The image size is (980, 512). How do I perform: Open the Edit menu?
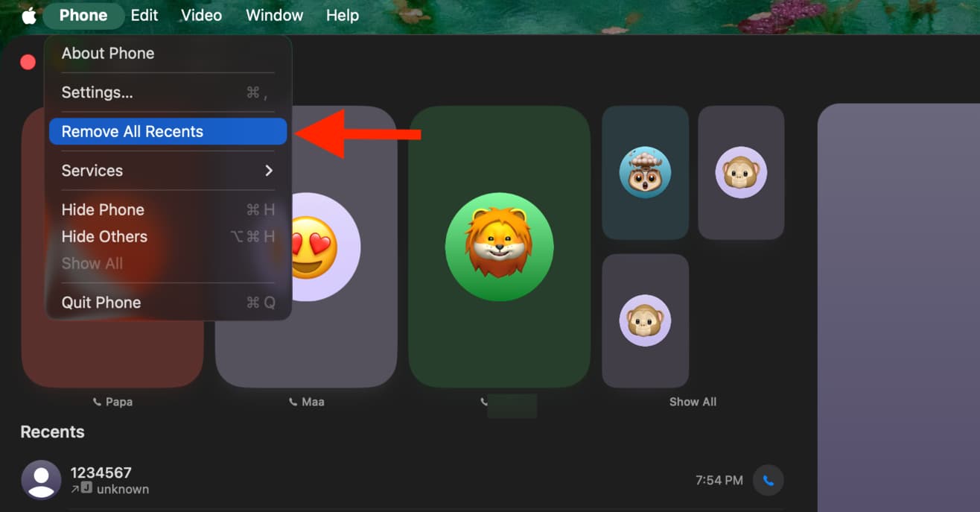tap(144, 16)
